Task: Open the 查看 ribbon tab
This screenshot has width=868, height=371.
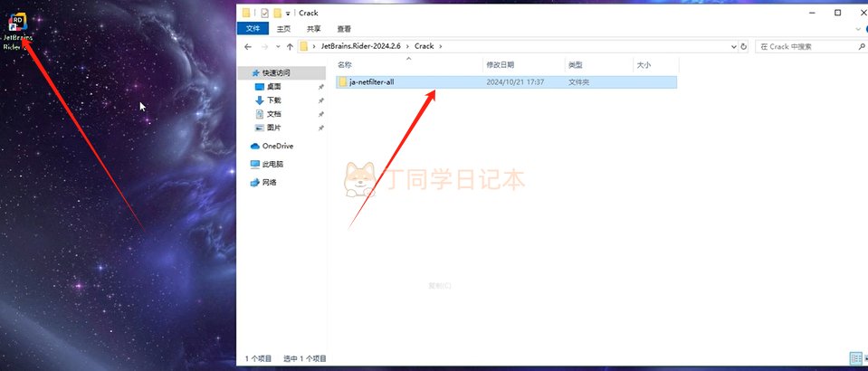Action: click(344, 29)
